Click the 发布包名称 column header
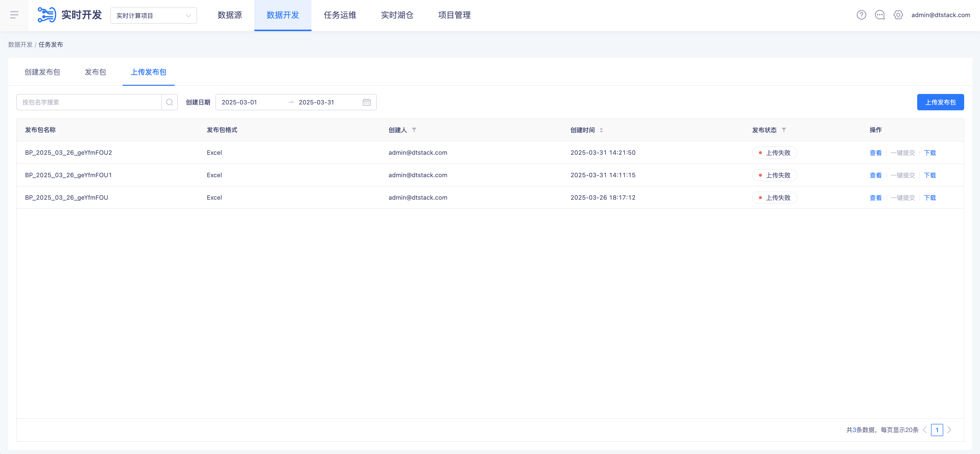This screenshot has width=980, height=454. 40,130
